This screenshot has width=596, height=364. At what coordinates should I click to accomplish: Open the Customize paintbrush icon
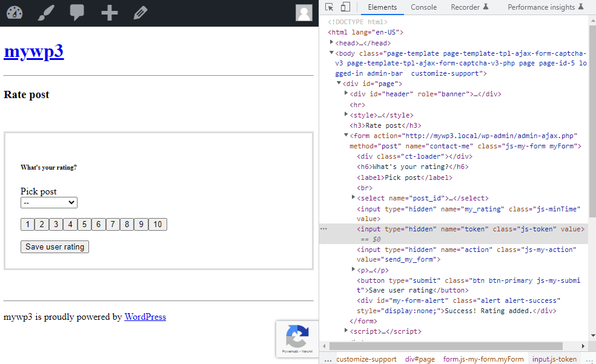46,13
